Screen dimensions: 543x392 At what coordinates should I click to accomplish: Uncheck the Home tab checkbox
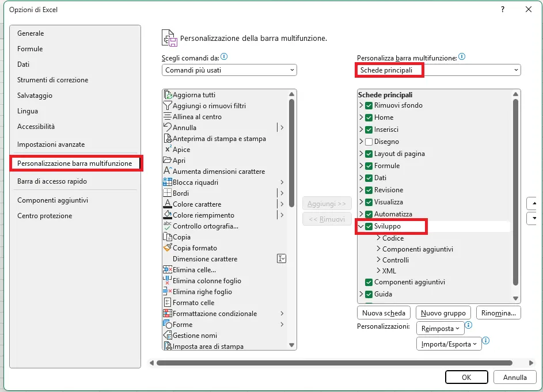pos(369,117)
